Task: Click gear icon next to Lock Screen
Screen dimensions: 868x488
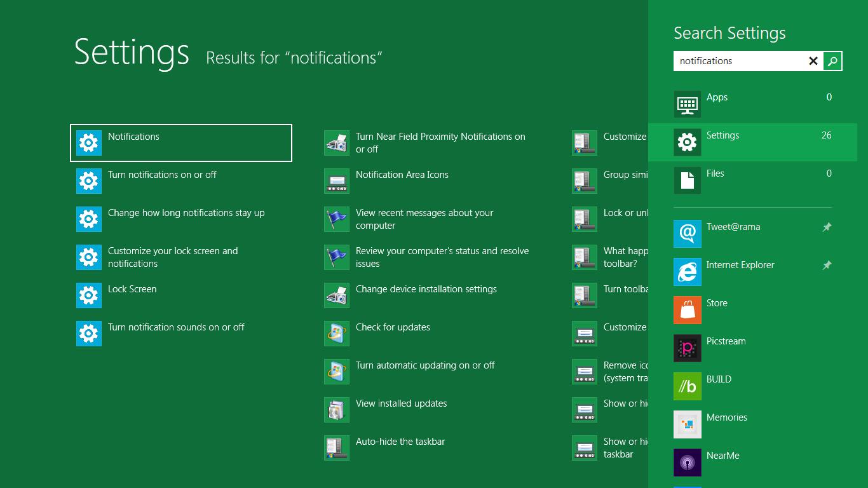Action: pos(89,295)
